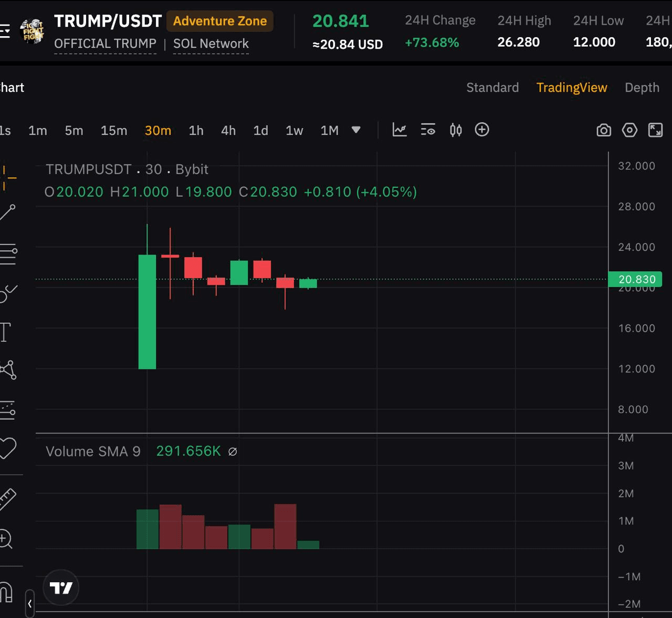Screen dimensions: 672x618
Task: Select the forecast position tool
Action: pos(7,410)
